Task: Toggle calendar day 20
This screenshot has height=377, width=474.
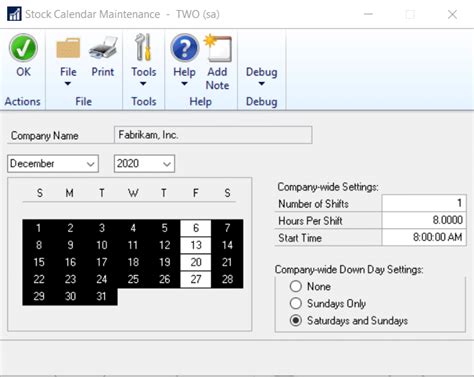Action: pos(196,262)
